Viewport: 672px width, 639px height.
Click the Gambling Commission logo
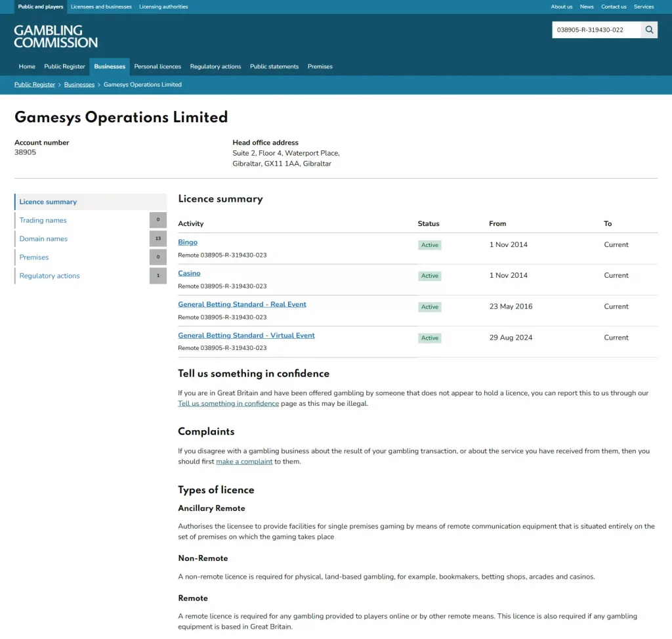pyautogui.click(x=56, y=37)
